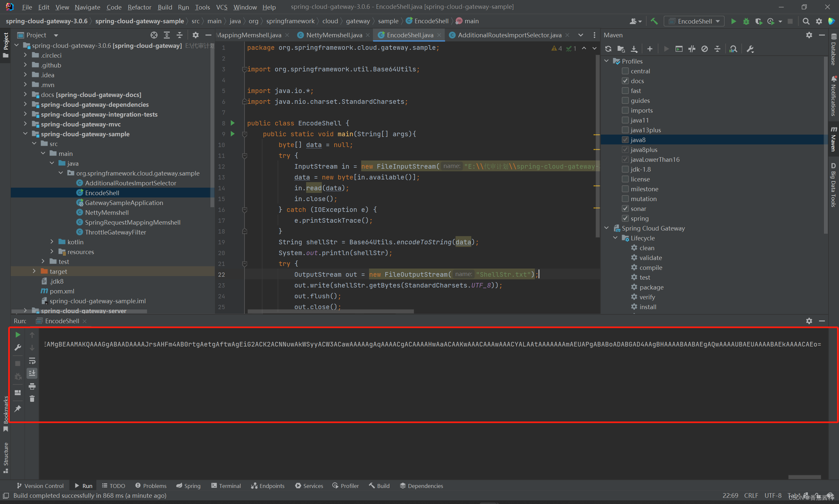Open the VCS menu
Viewport: 839px width, 504px height.
pos(222,7)
